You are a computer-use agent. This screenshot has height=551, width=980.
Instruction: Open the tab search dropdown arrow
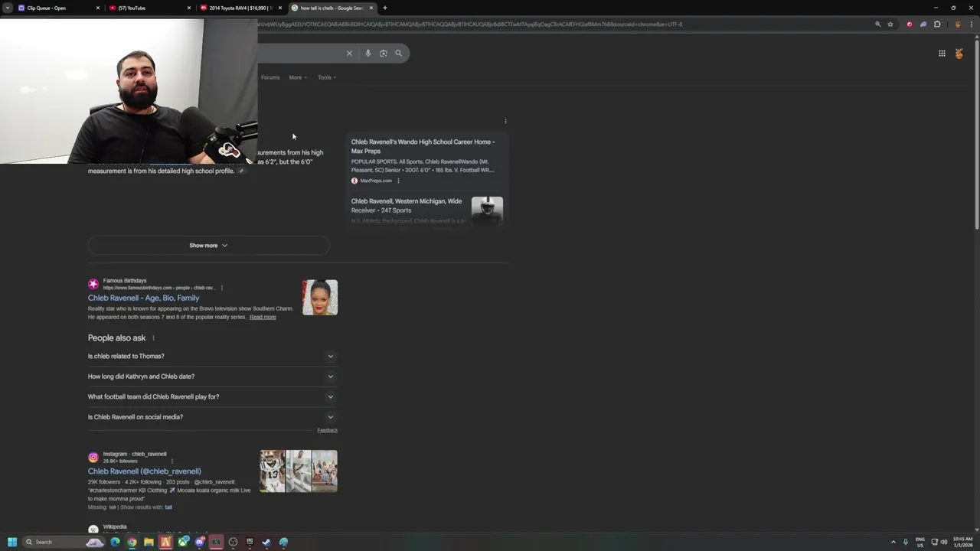click(8, 8)
